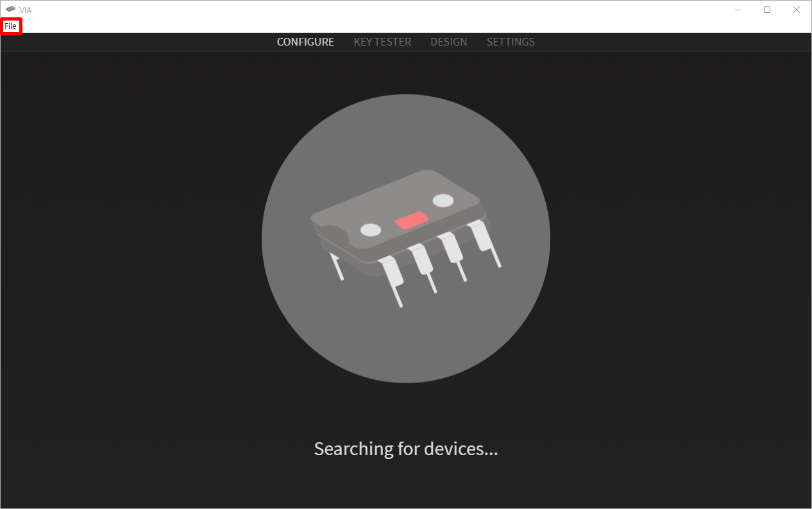Maximize the VIA window
This screenshot has height=509, width=812.
tap(767, 10)
